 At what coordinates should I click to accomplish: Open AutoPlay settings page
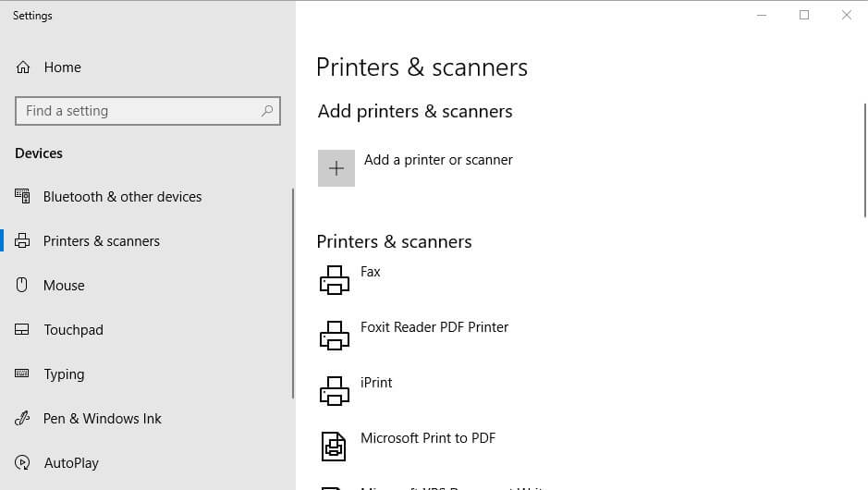tap(71, 463)
